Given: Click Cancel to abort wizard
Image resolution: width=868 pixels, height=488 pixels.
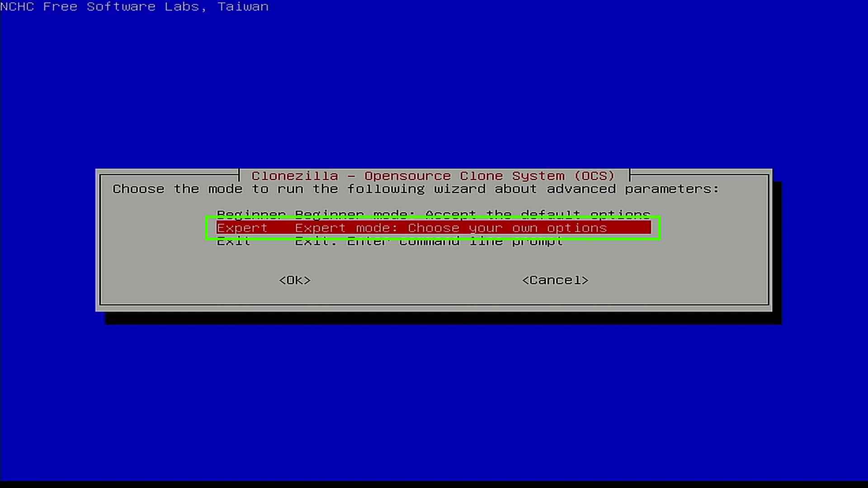Looking at the screenshot, I should tap(554, 279).
